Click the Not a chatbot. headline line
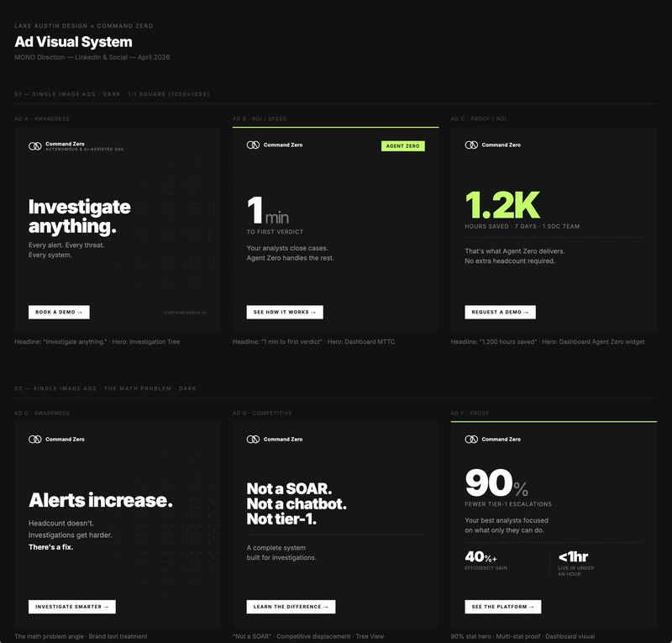This screenshot has height=643, width=672. 297,503
